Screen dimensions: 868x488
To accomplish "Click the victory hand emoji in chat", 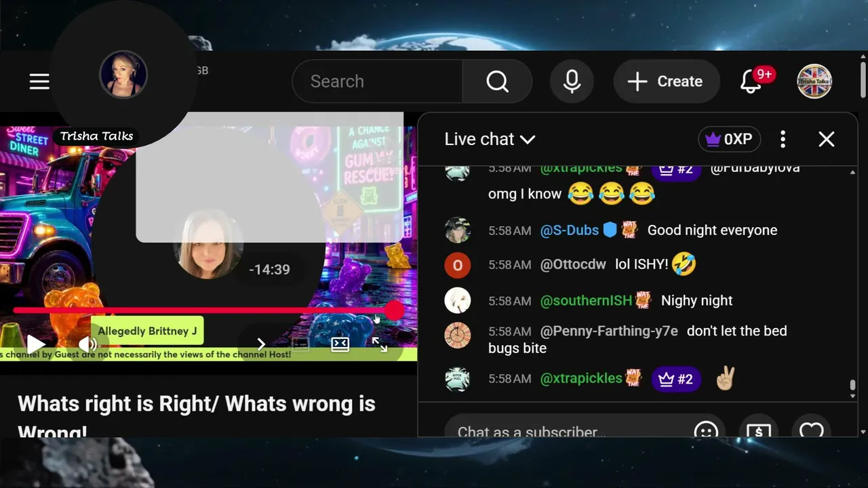I will (x=725, y=378).
